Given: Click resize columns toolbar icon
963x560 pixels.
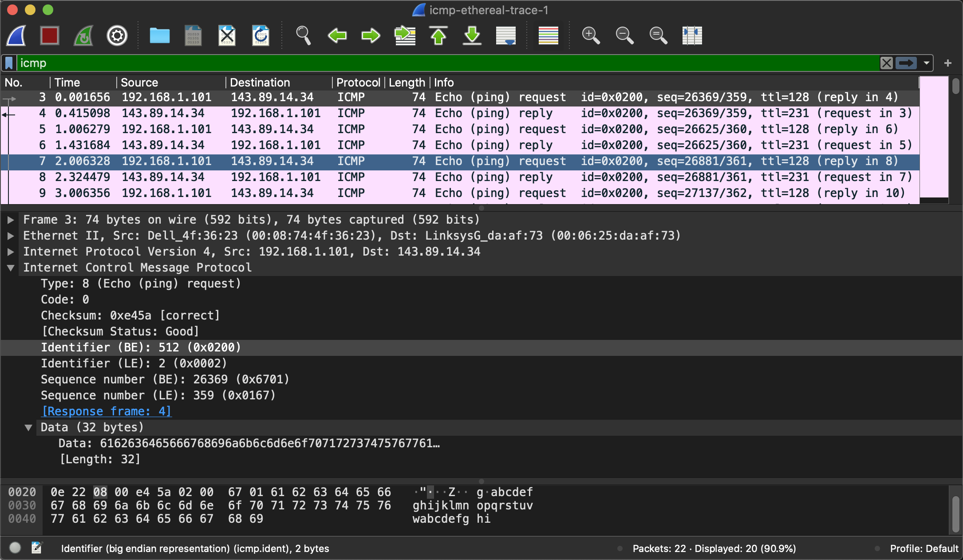Looking at the screenshot, I should coord(692,35).
